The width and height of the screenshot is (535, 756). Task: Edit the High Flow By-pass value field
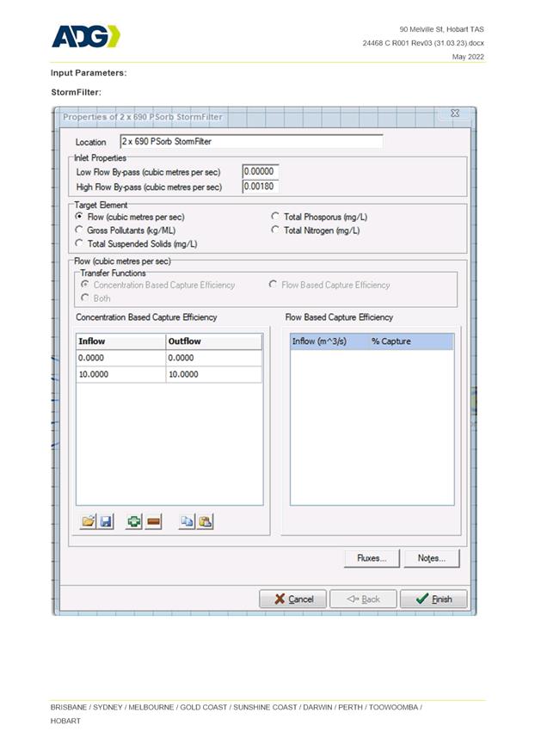click(261, 186)
